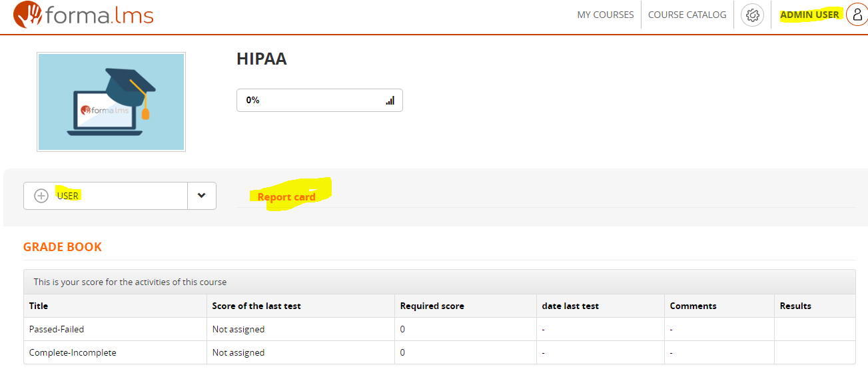Viewport: 868px width, 381px height.
Task: Open the settings gear icon
Action: point(752,15)
